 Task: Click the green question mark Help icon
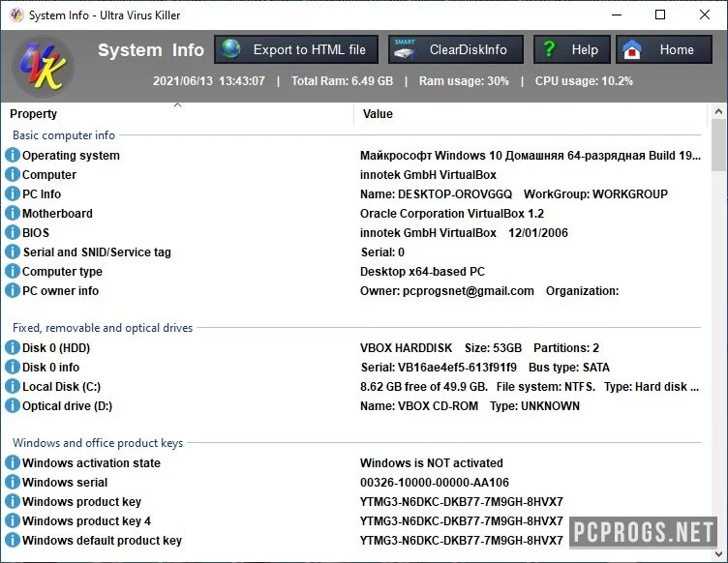coord(549,49)
